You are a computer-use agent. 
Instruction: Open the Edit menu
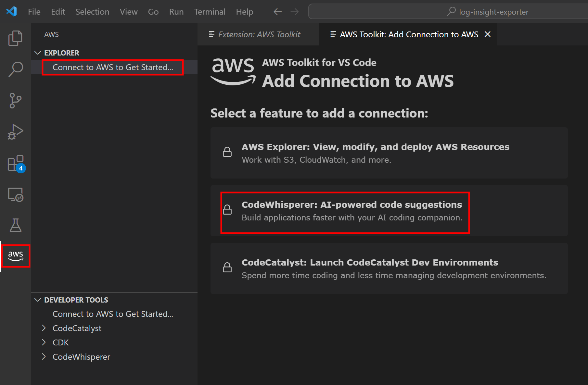[x=58, y=12]
